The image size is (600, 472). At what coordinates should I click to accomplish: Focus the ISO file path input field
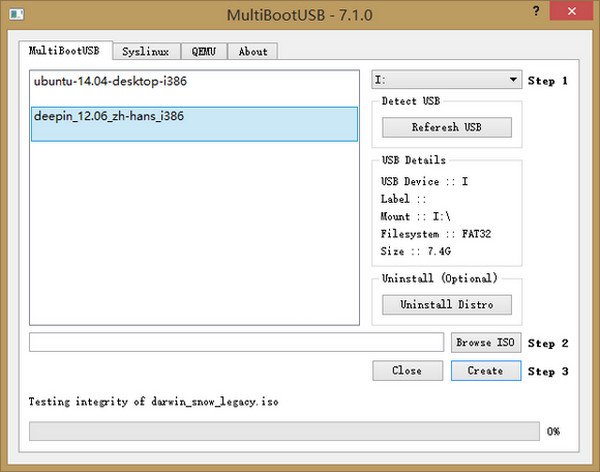(236, 343)
